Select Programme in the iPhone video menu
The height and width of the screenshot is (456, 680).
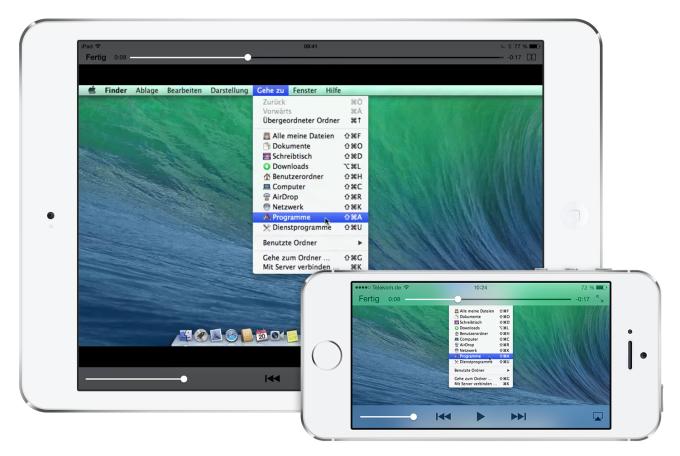[481, 356]
